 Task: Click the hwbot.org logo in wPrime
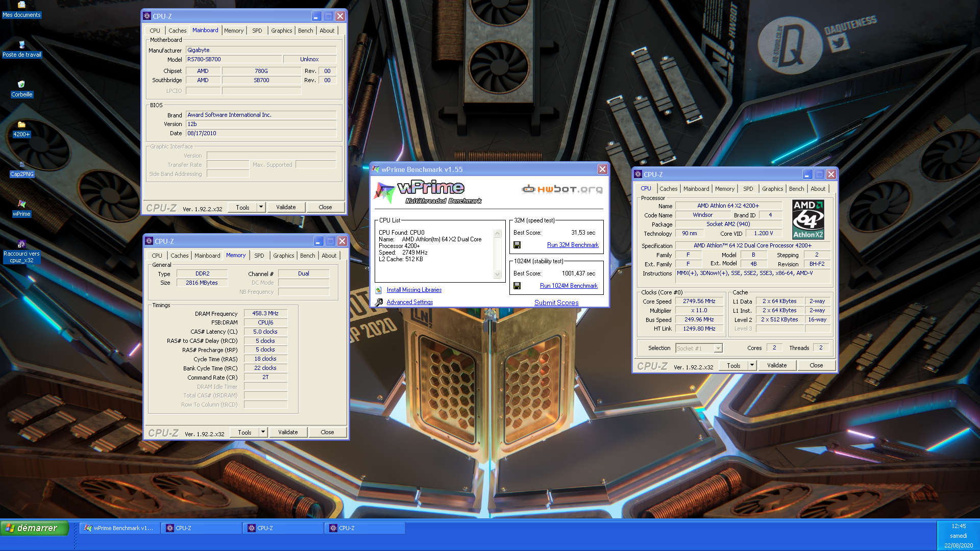(x=562, y=189)
